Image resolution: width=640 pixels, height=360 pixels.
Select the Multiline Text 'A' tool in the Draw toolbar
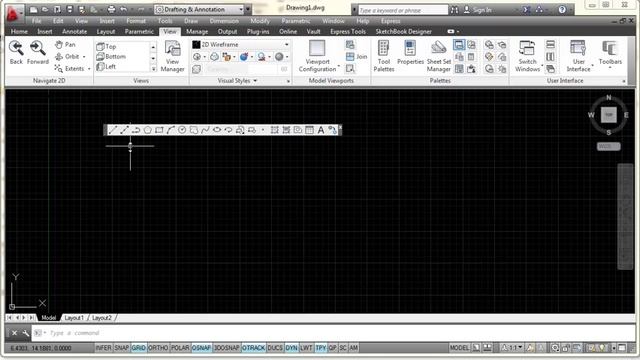(321, 130)
